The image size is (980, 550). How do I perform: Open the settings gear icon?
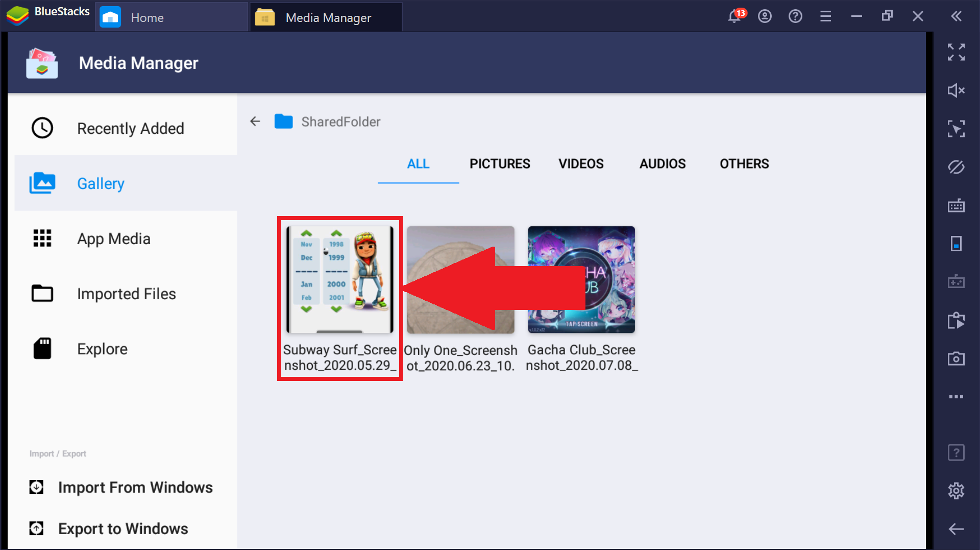[956, 491]
